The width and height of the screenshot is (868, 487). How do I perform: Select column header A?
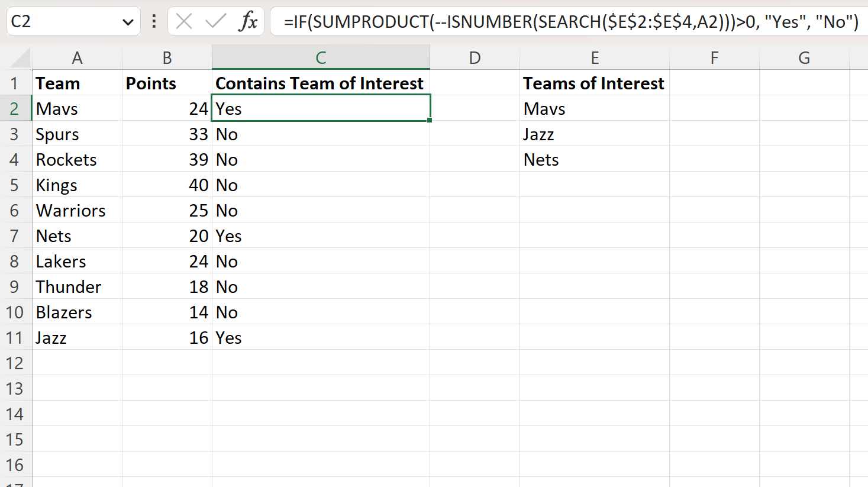click(x=78, y=57)
